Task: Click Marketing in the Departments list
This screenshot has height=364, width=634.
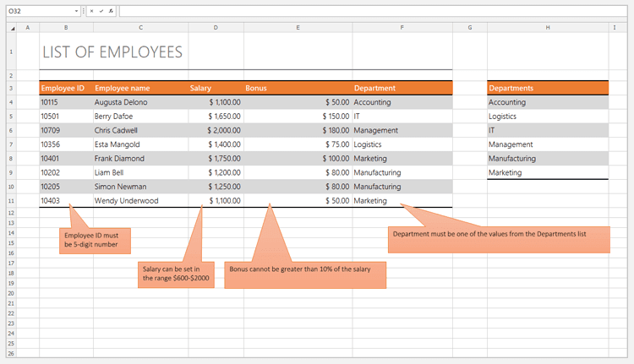Action: pos(548,172)
